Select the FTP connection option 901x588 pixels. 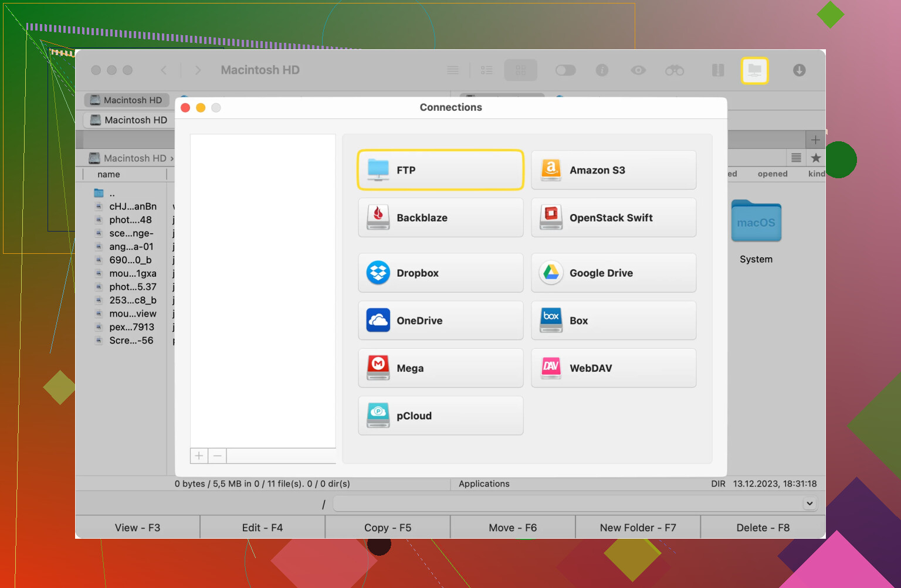click(x=440, y=170)
